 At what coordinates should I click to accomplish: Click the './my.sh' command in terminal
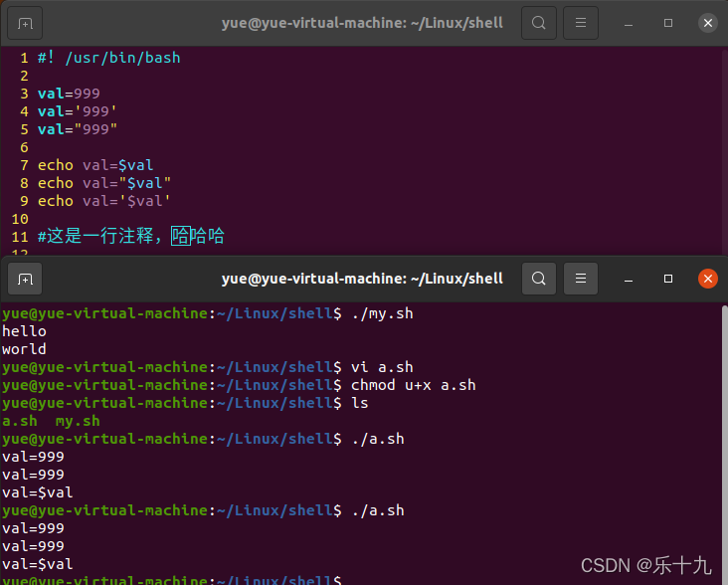pyautogui.click(x=382, y=313)
